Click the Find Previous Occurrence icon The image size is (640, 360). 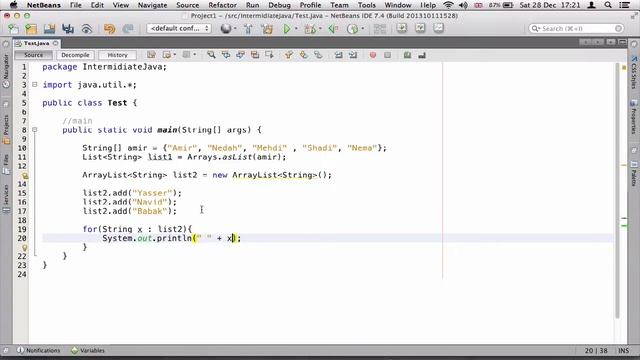click(226, 55)
